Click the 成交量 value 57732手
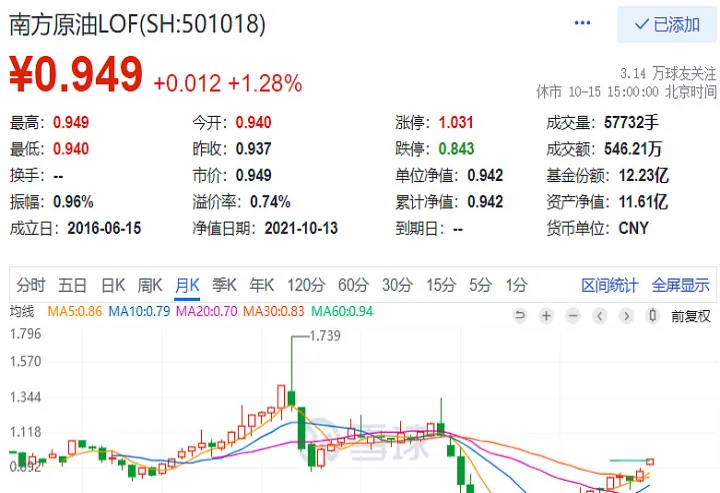 click(631, 122)
